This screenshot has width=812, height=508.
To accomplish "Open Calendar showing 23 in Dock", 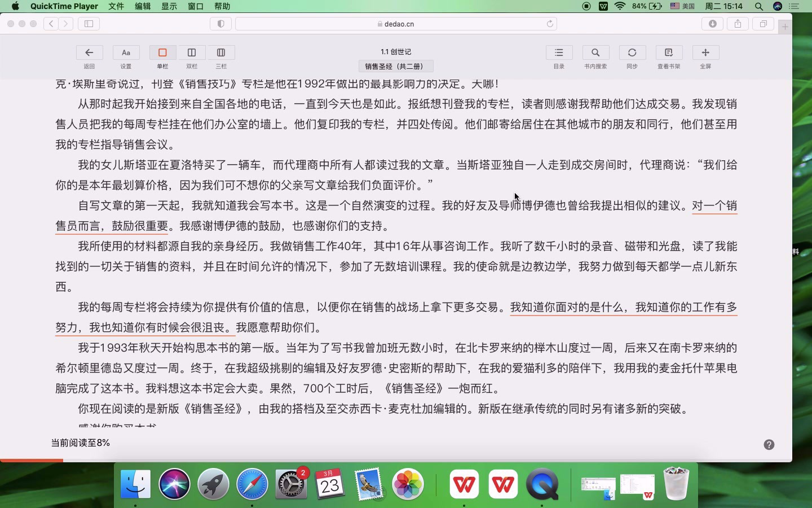I will coord(330,484).
